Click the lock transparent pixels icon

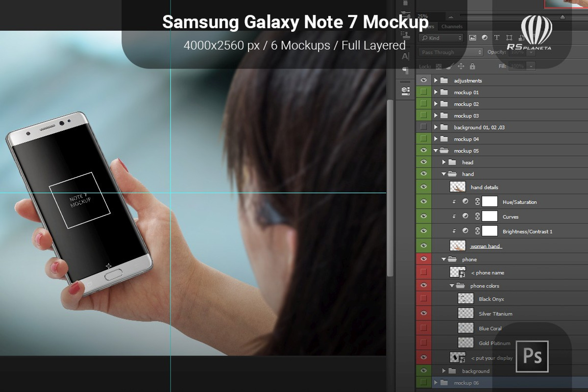click(x=439, y=66)
